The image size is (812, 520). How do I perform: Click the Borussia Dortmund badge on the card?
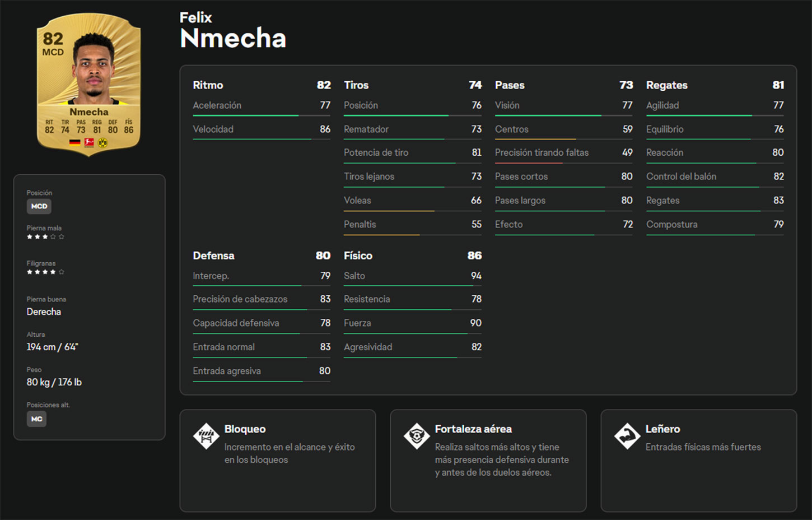click(x=102, y=143)
